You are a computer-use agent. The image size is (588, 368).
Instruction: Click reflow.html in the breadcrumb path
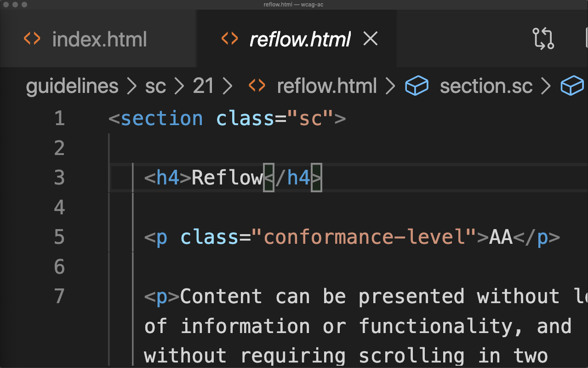[x=327, y=86]
